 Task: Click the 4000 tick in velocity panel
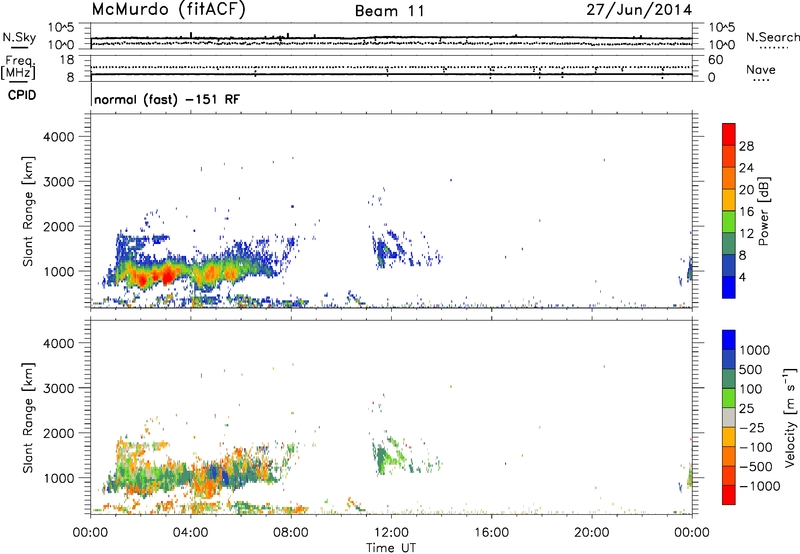point(58,343)
